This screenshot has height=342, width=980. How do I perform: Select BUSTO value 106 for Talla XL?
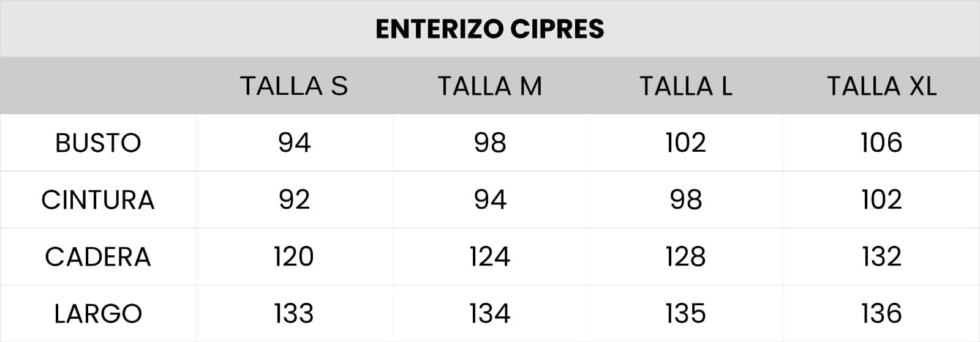(882, 143)
